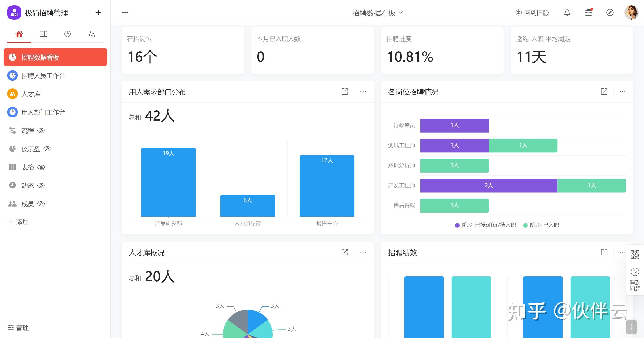Open fullscreen for 各岗位招聘情况 chart
This screenshot has width=644, height=338.
click(x=604, y=92)
